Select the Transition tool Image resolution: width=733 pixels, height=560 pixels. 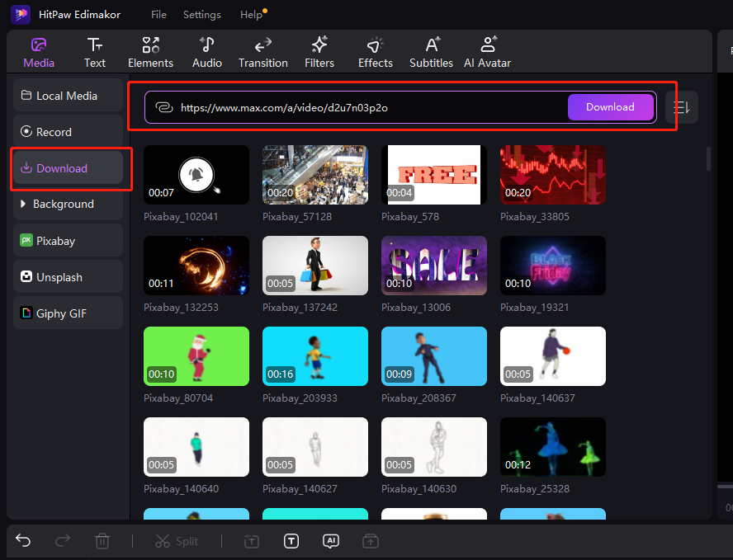coord(262,52)
